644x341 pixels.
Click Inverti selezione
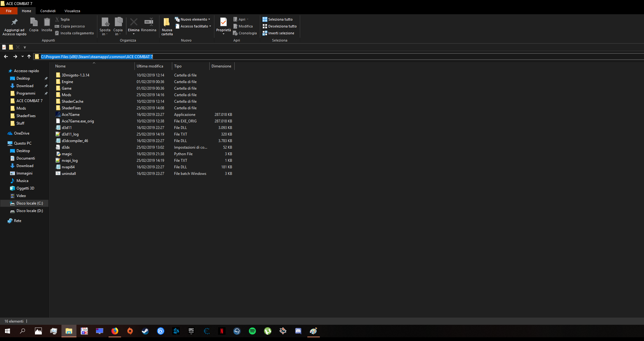click(x=278, y=33)
